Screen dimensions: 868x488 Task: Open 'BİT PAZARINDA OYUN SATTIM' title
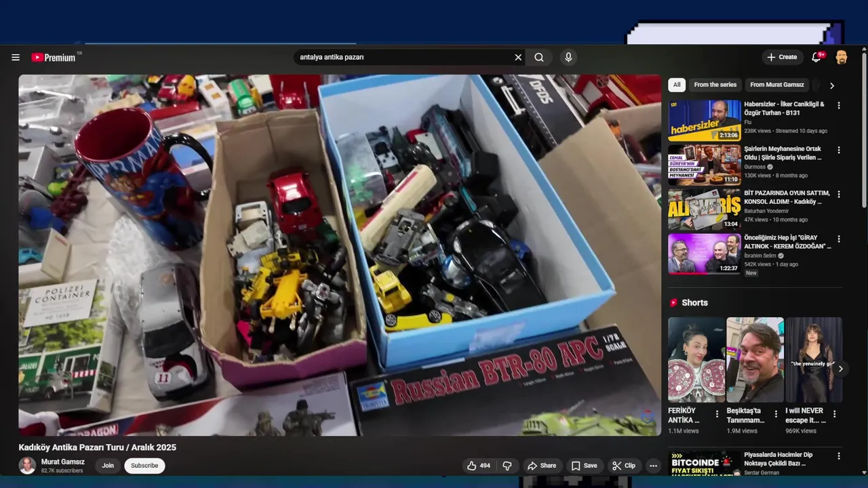click(x=787, y=197)
